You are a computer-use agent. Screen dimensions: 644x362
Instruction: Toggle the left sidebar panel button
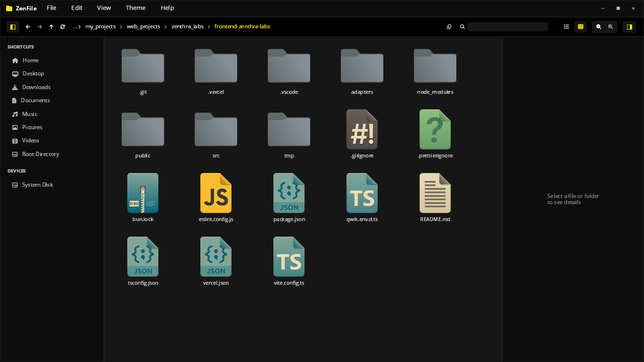13,27
